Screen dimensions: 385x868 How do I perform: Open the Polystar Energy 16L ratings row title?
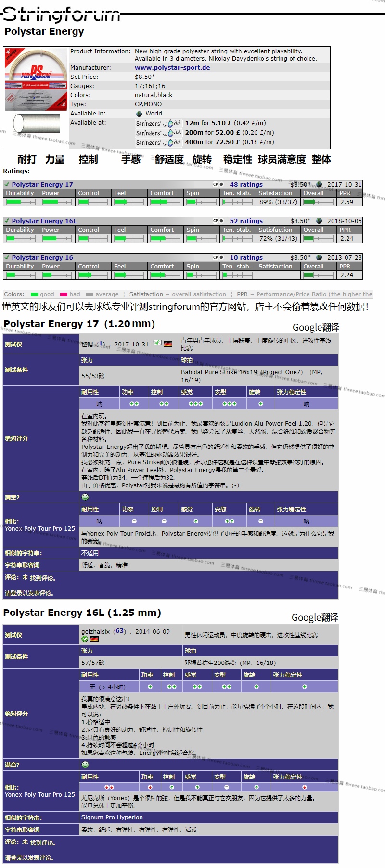coord(44,221)
